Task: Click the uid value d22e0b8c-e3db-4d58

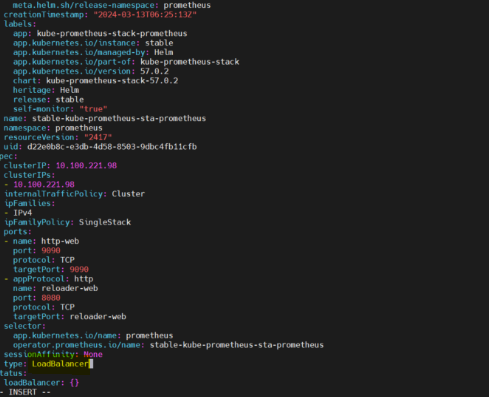Action: (x=112, y=147)
